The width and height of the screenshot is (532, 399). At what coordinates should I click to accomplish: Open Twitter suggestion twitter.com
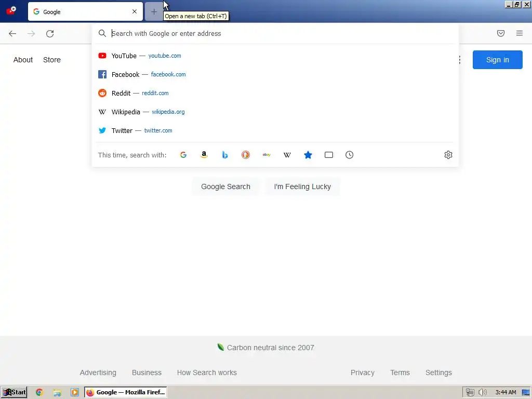[275, 130]
